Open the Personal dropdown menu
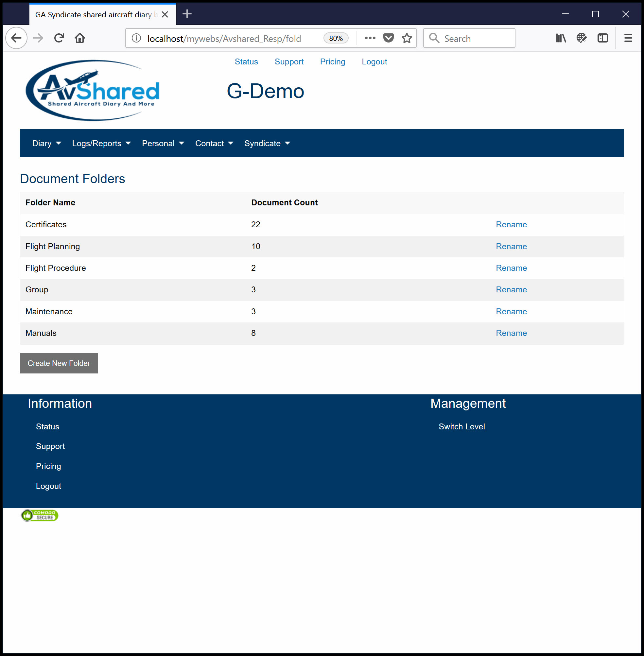Image resolution: width=644 pixels, height=656 pixels. pyautogui.click(x=163, y=143)
